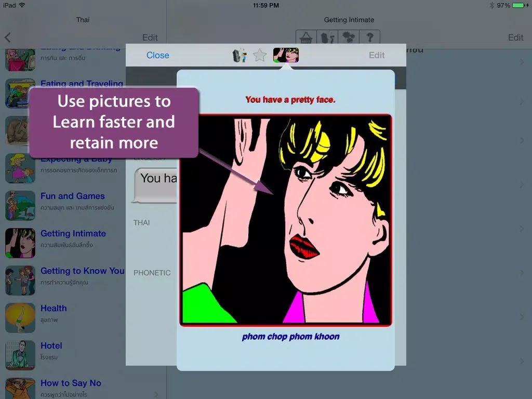Tap the 11:59 PM clock in status bar

(266, 5)
